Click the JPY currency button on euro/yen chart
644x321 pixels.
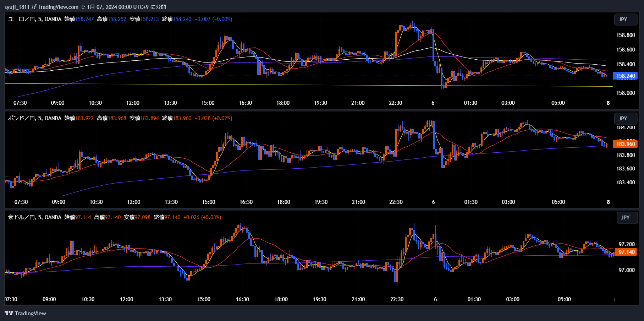[x=623, y=20]
